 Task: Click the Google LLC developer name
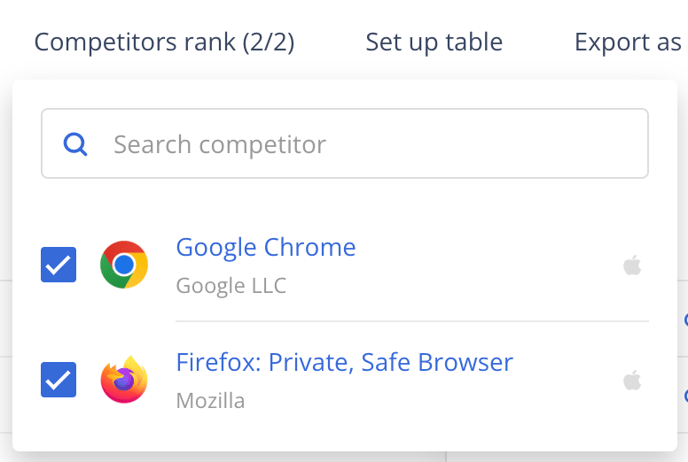[x=231, y=286]
